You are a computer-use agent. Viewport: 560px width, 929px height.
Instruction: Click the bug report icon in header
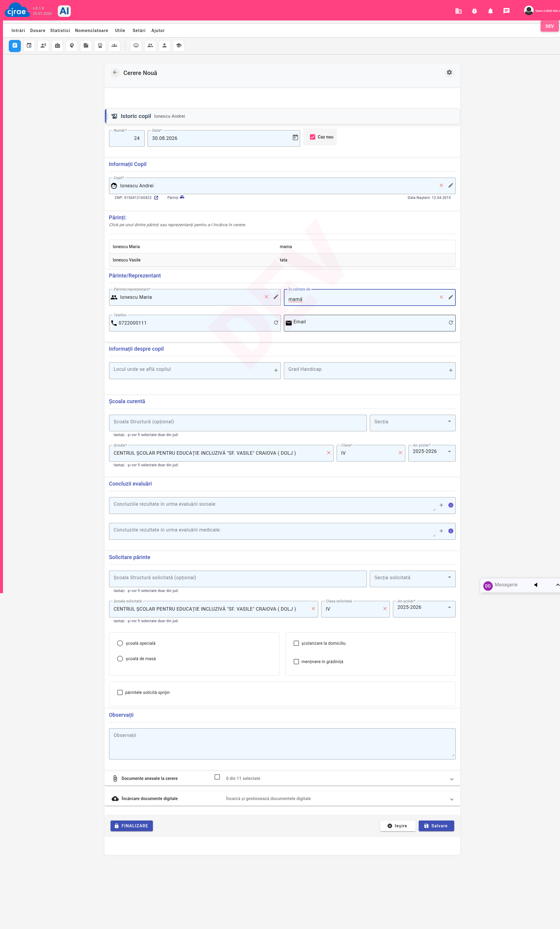coord(474,11)
